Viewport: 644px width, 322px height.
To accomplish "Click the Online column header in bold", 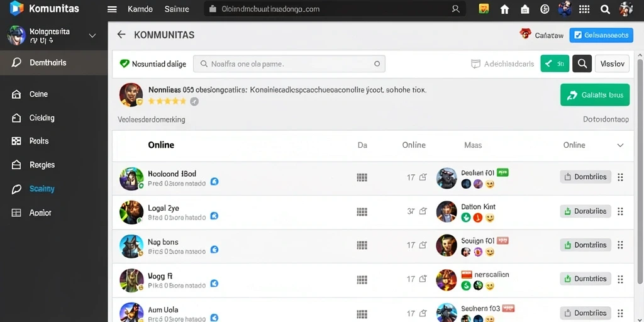I will 161,145.
